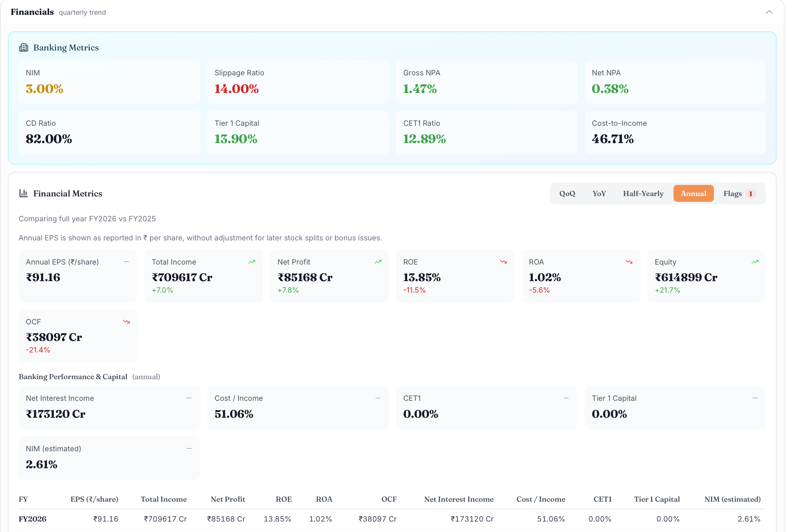The height and width of the screenshot is (532, 786).
Task: Click the CD Ratio 82.00% value
Action: click(x=49, y=139)
